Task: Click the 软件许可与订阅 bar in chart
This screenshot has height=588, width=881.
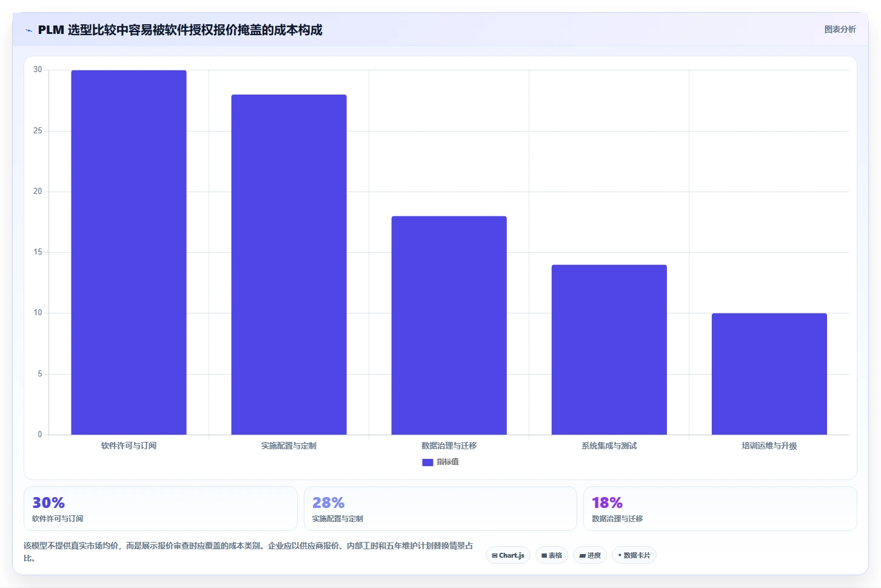Action: (x=129, y=252)
